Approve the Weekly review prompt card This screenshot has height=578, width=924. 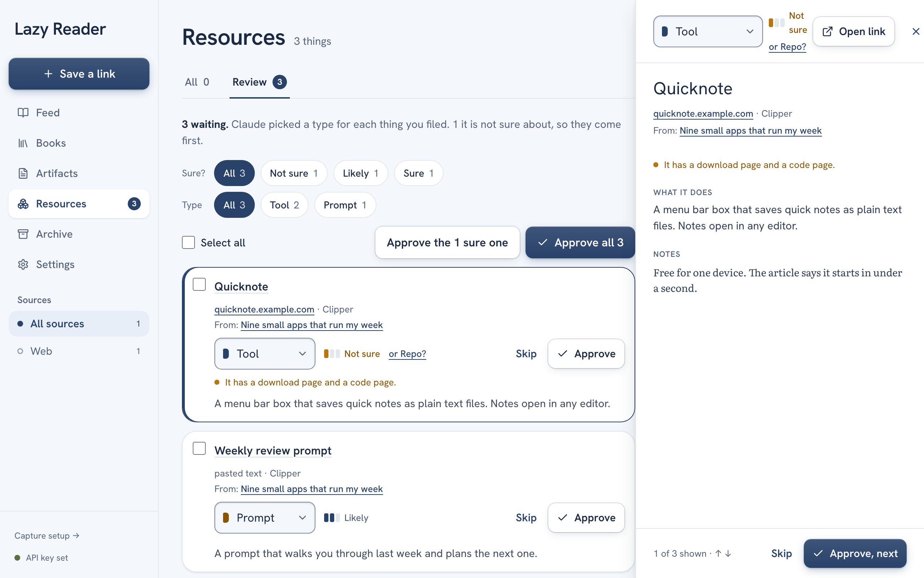pos(586,518)
